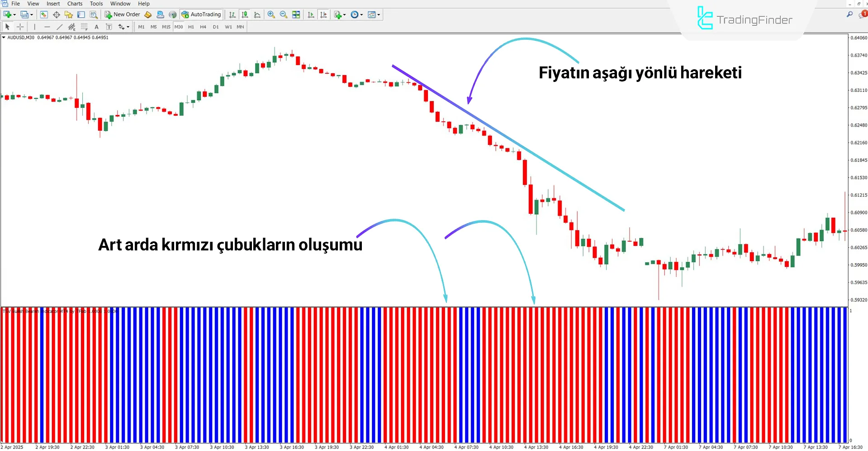Switch chart to line chart mode

coord(257,14)
